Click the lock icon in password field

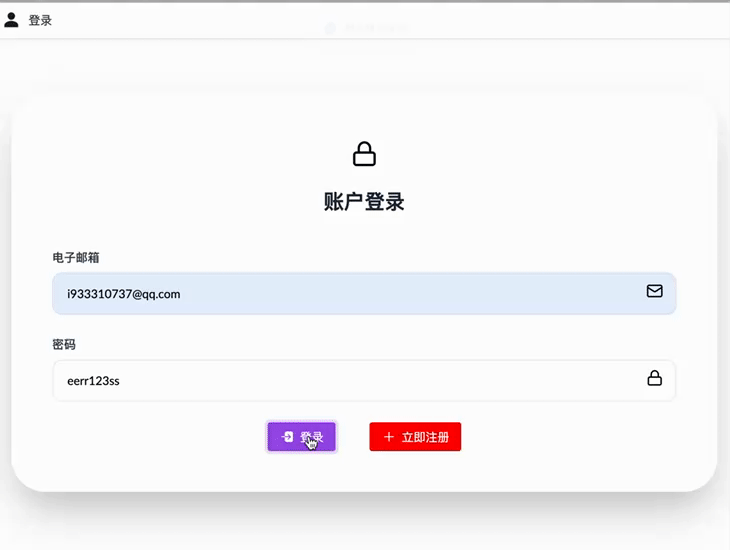click(x=654, y=378)
